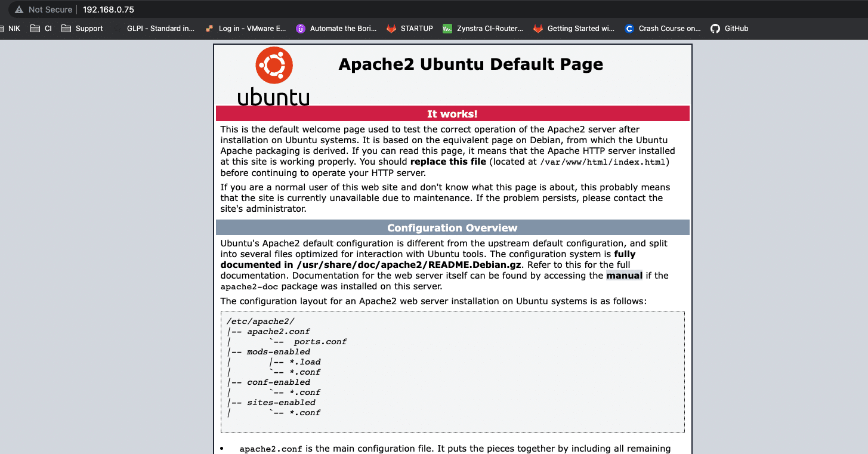Click the It works! banner
868x454 pixels.
[452, 113]
